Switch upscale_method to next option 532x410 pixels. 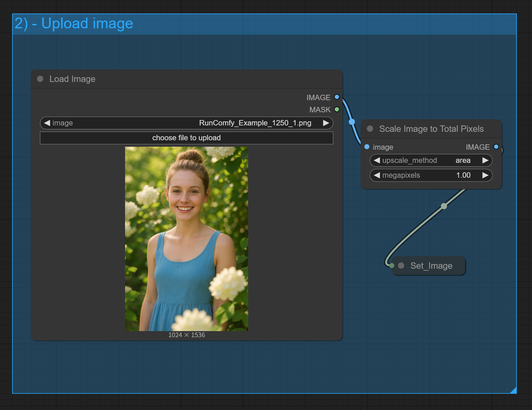485,160
